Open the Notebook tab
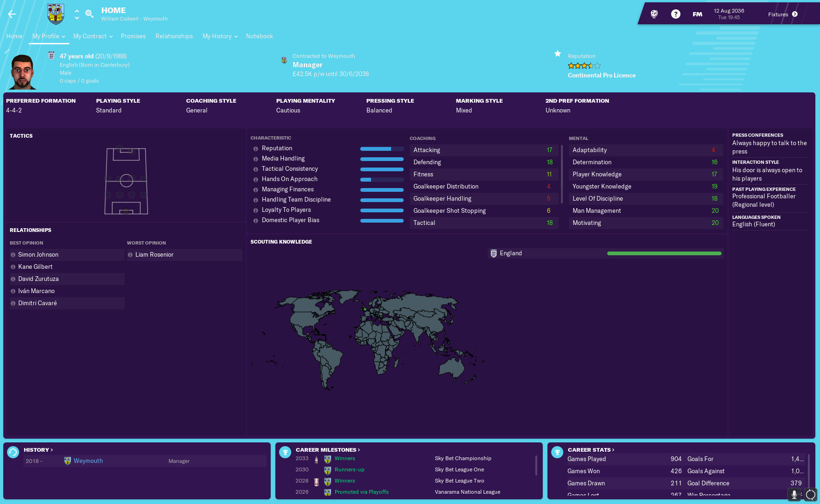Viewport: 820px width, 504px height. tap(259, 36)
